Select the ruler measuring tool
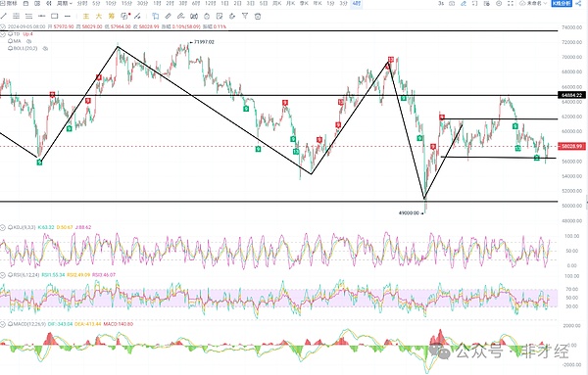 [168, 16]
